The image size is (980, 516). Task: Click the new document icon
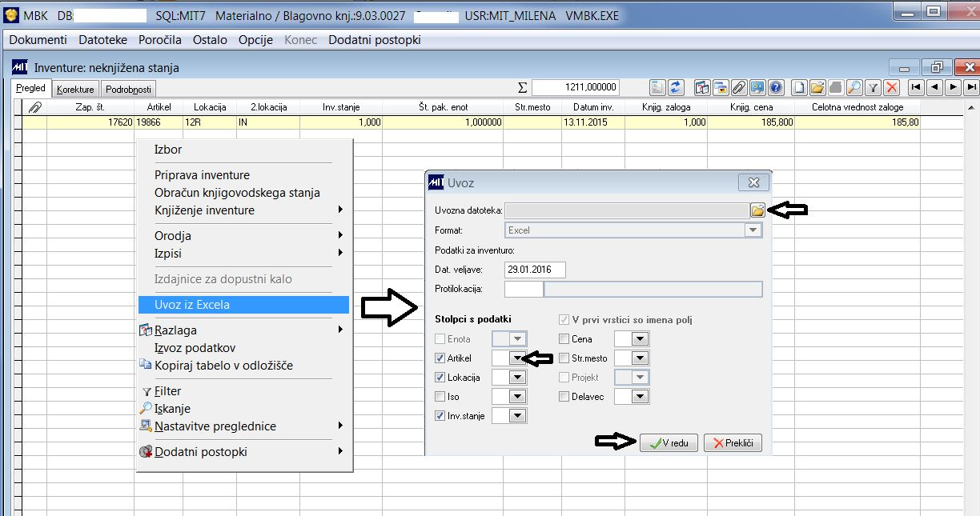tap(797, 86)
